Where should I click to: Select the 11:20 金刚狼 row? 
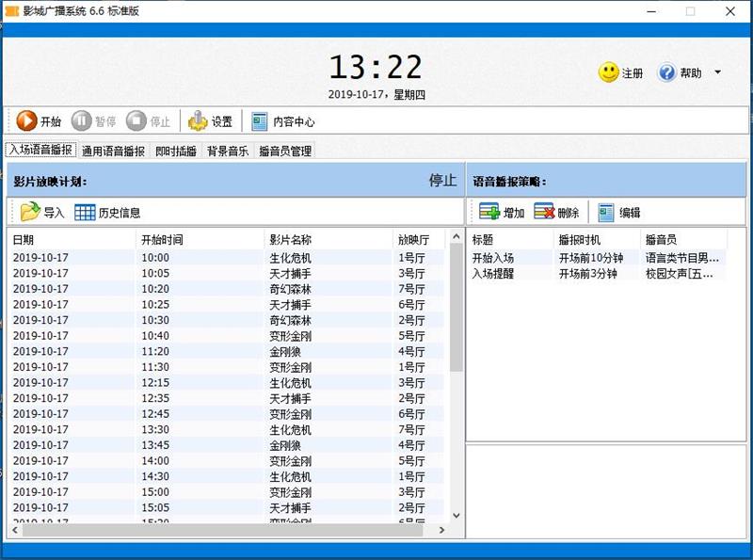[x=227, y=352]
